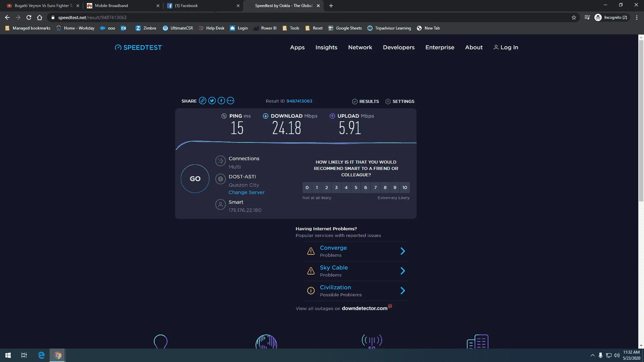Viewport: 644px width, 362px height.
Task: Rate recommendation score 0
Action: (x=307, y=187)
